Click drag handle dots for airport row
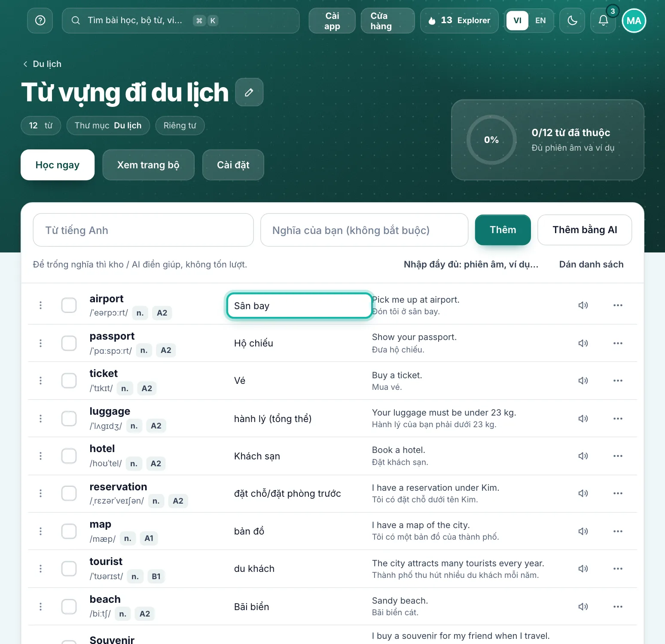Image resolution: width=665 pixels, height=644 pixels. pyautogui.click(x=40, y=305)
